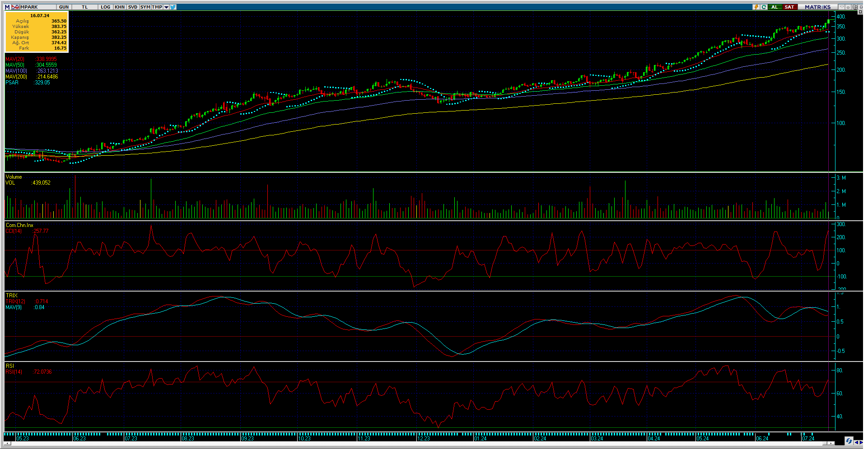
Task: Click the horizontal scrollbar right arrow
Action: (x=831, y=443)
